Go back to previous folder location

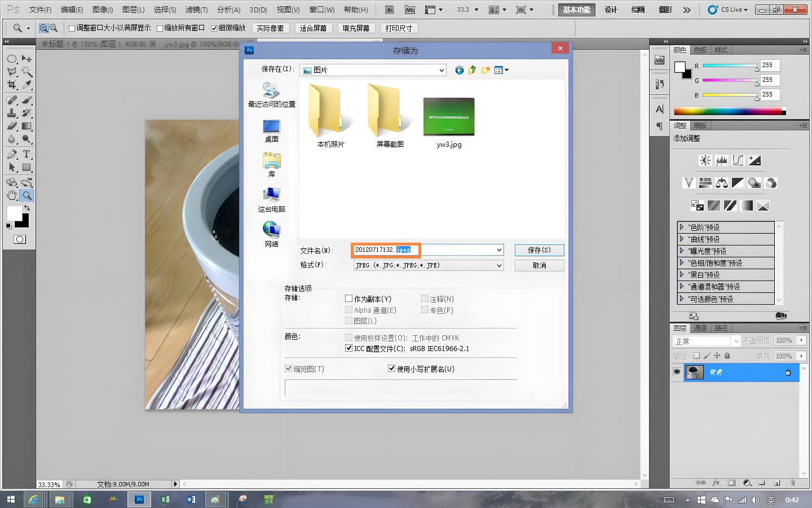(x=459, y=70)
